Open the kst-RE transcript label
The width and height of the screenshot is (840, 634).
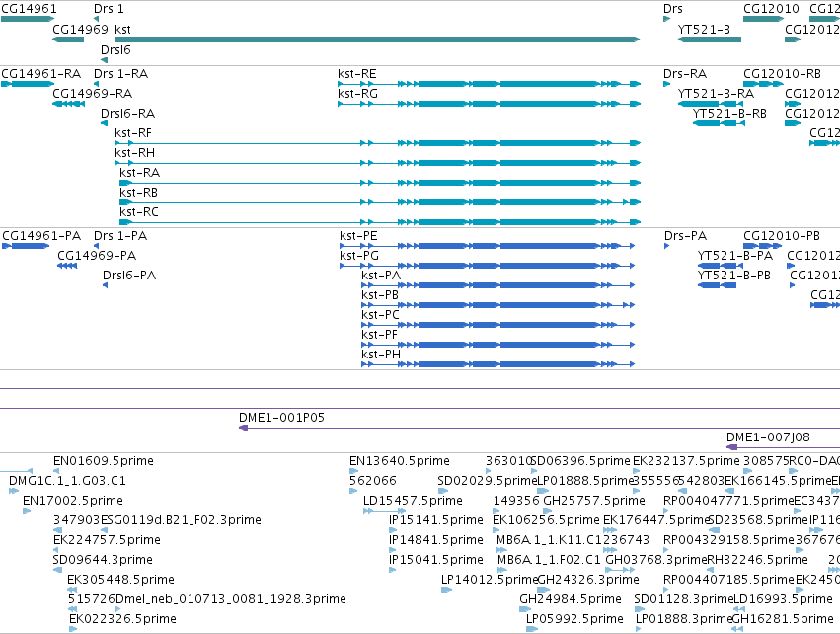coord(357,74)
